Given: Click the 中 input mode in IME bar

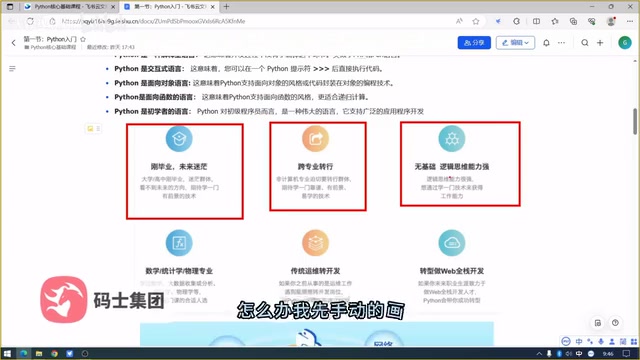Looking at the screenshot, I should point(579,341).
